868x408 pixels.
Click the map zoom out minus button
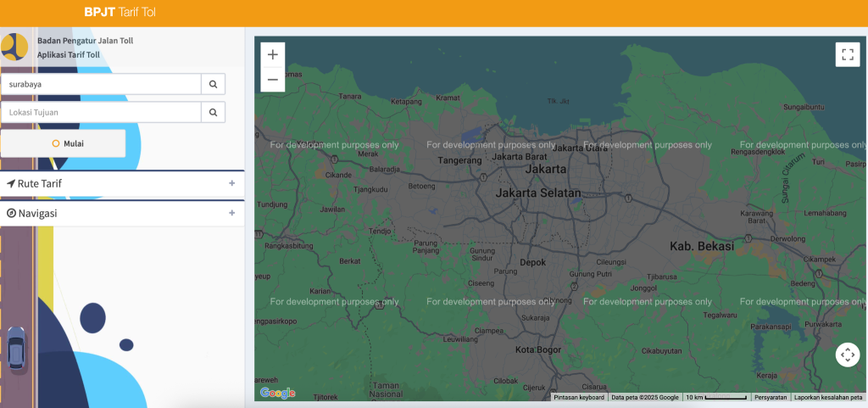pyautogui.click(x=272, y=80)
